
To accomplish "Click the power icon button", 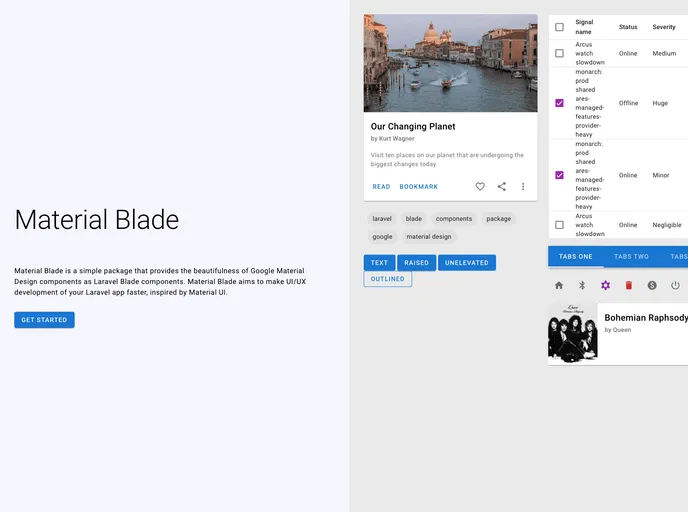I will [x=675, y=286].
